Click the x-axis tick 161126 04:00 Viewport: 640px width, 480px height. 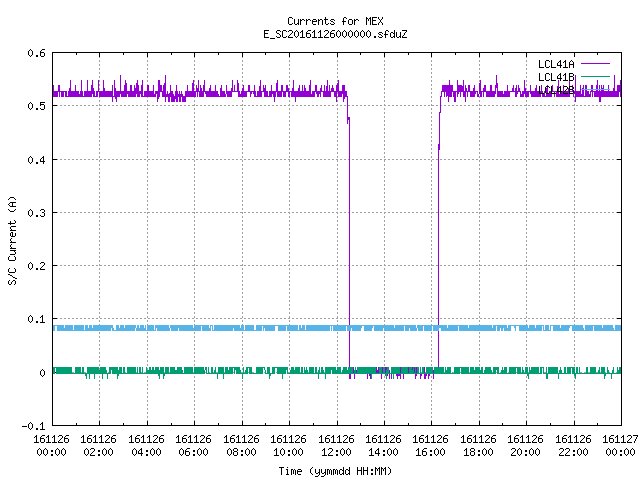tap(146, 446)
